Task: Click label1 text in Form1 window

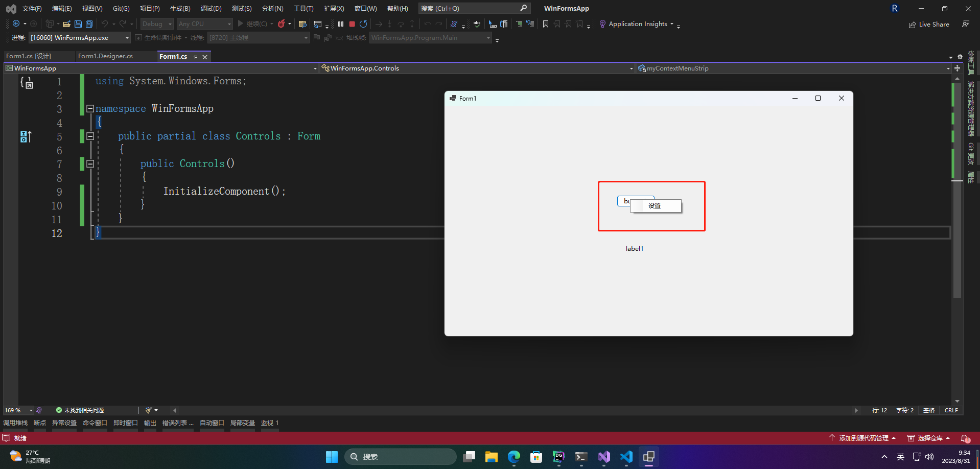Action: 635,248
